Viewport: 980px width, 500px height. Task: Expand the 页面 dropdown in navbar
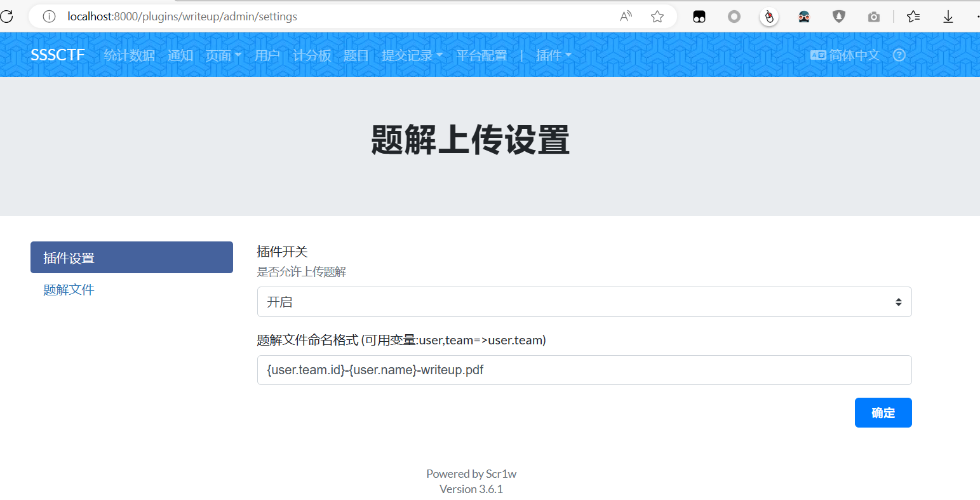pyautogui.click(x=223, y=56)
